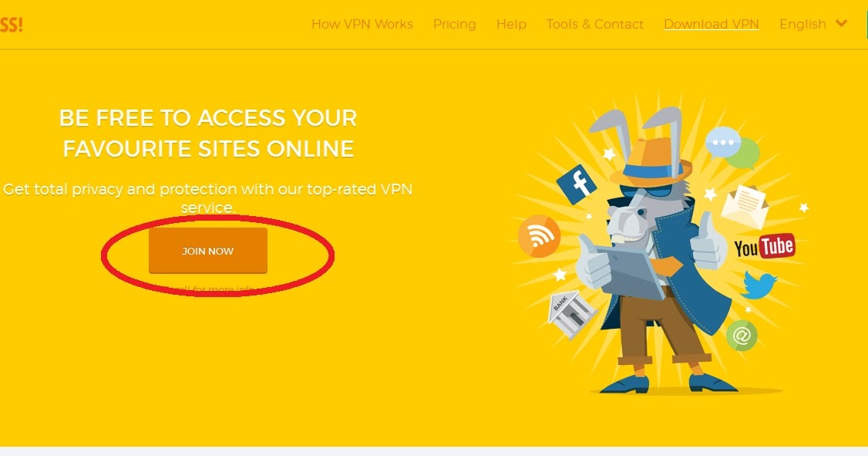Click the Facebook icon in the illustration

(x=577, y=184)
